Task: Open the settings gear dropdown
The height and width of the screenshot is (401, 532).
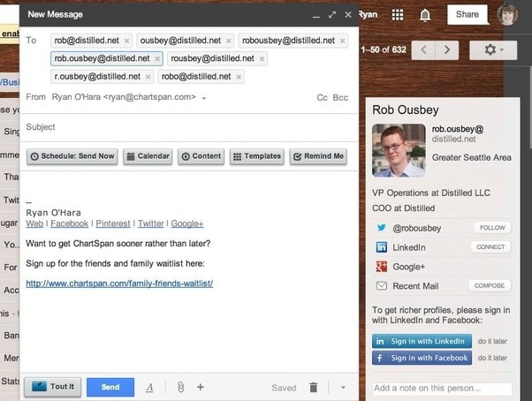Action: tap(493, 50)
